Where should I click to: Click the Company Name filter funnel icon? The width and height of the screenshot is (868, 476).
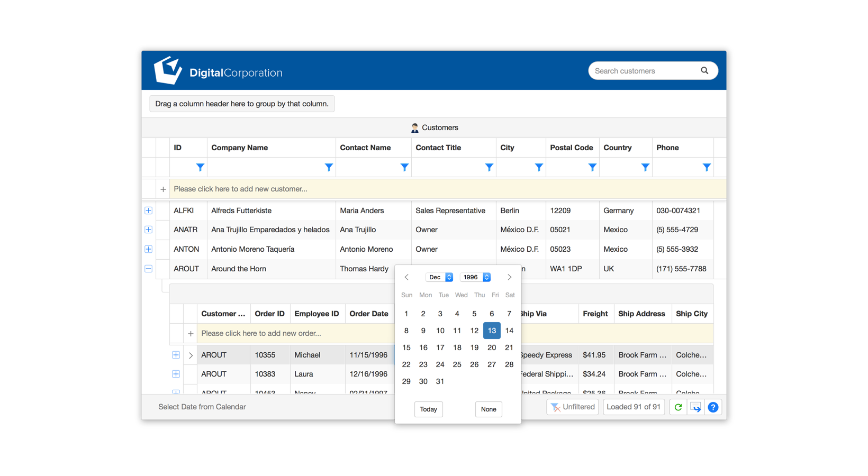[x=329, y=167]
